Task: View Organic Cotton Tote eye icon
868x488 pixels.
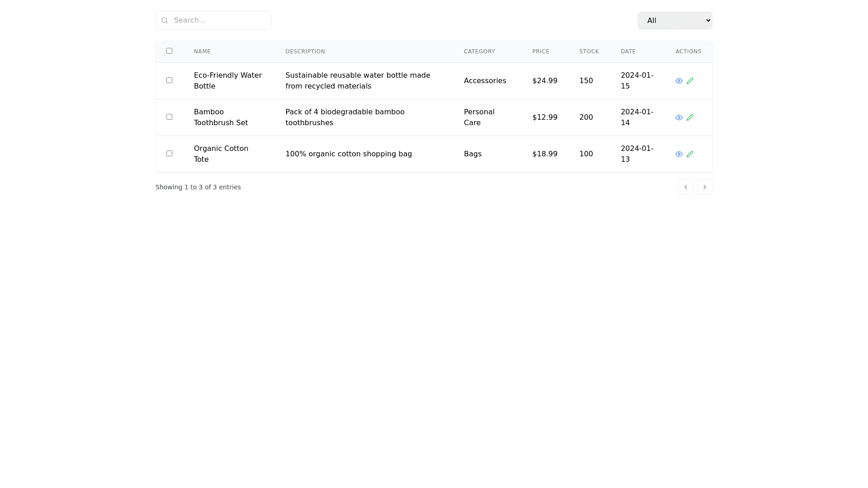Action: (x=679, y=154)
